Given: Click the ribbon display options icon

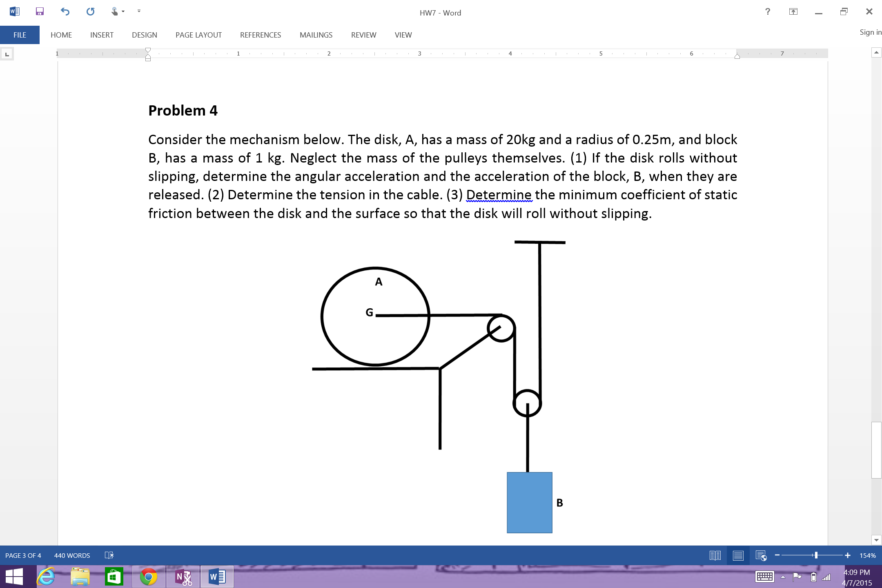Looking at the screenshot, I should coord(793,11).
